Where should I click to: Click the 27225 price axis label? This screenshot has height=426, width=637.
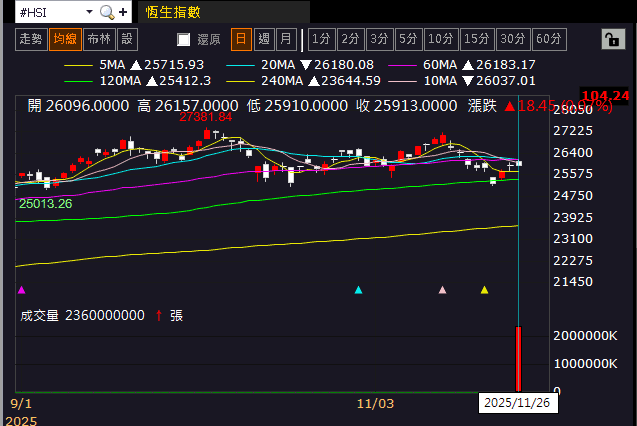pyautogui.click(x=573, y=131)
